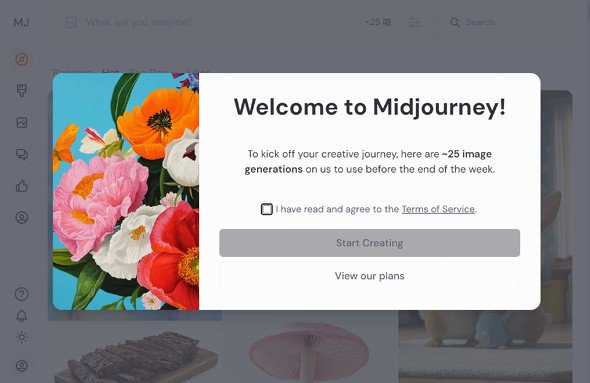The width and height of the screenshot is (590, 383).
Task: Open the thumbs-up Tasks icon
Action: 22,186
